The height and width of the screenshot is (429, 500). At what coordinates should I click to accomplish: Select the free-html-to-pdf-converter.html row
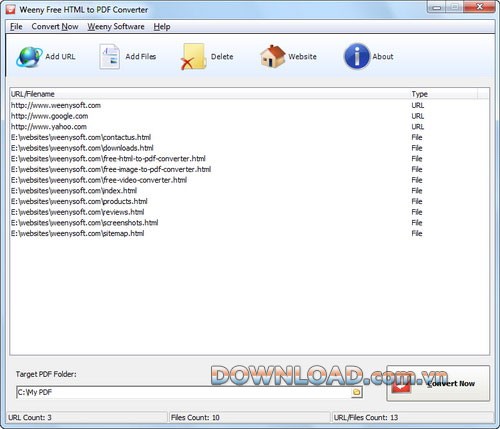click(x=250, y=159)
